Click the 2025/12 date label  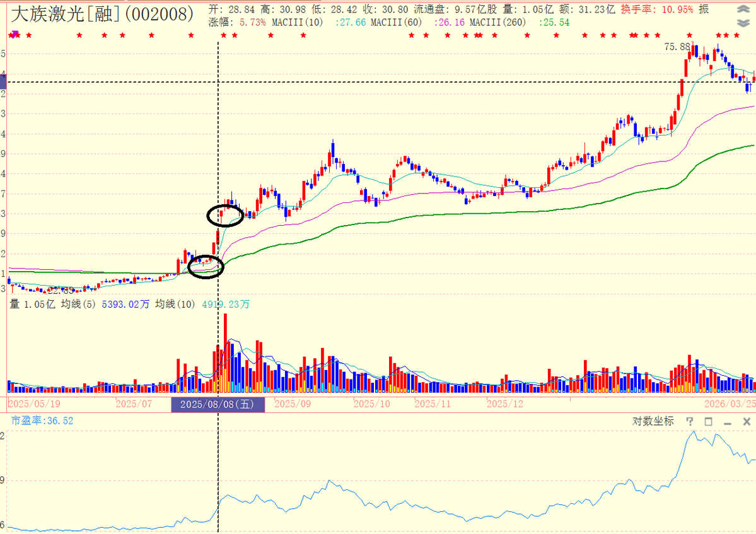tap(504, 404)
